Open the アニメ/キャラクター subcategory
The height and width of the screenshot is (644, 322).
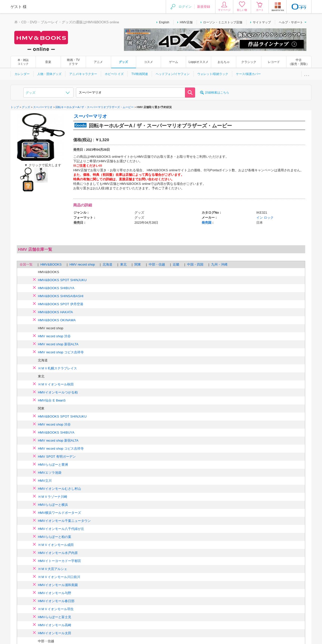(83, 74)
